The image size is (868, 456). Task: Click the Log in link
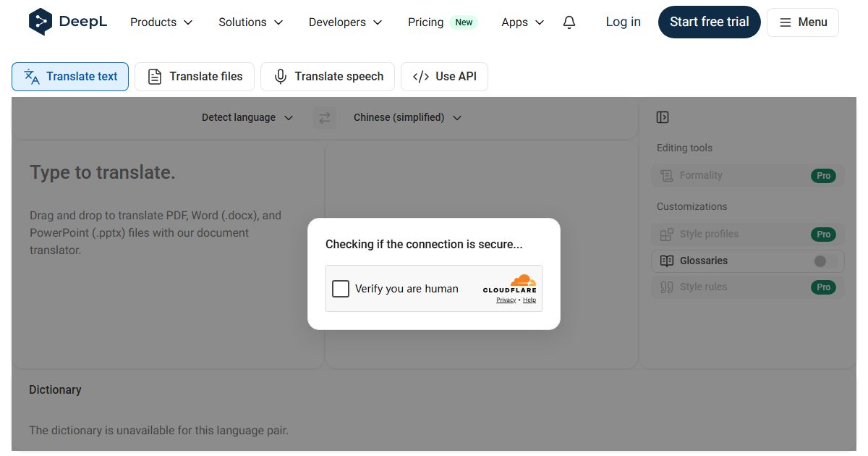(x=624, y=22)
